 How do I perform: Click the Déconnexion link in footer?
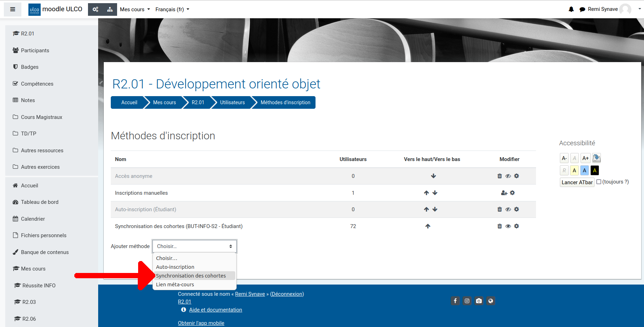(287, 294)
